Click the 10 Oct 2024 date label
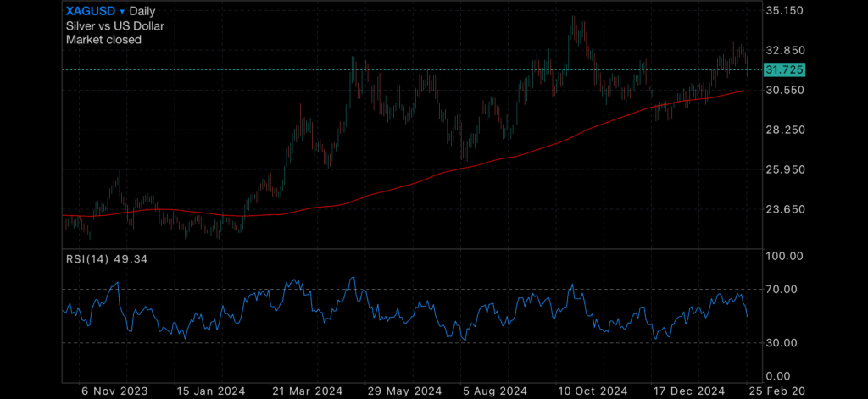 click(593, 391)
